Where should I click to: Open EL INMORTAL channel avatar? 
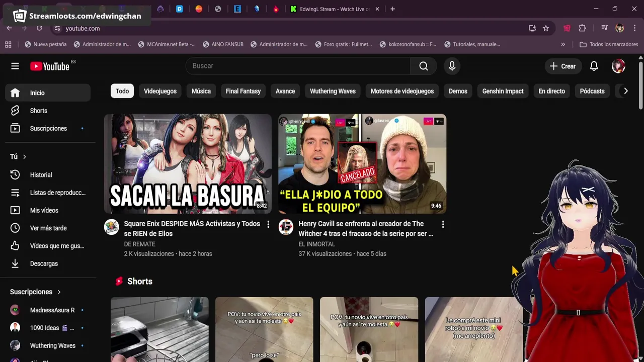(286, 227)
